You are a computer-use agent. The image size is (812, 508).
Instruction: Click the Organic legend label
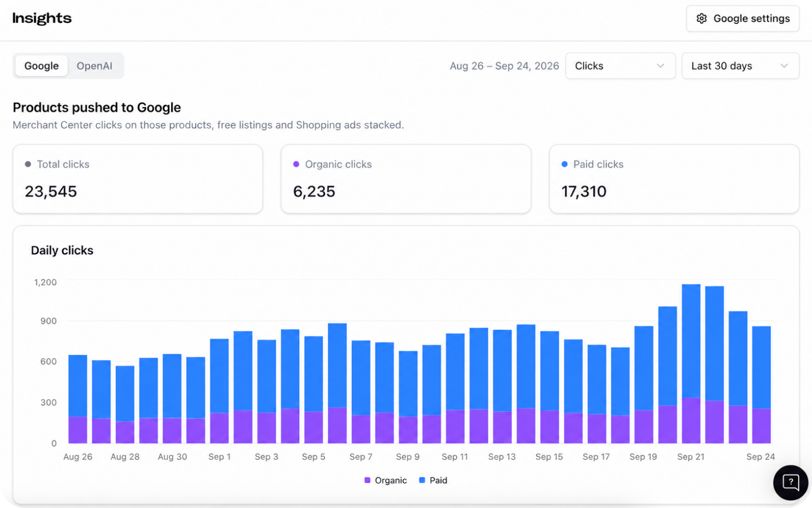(x=391, y=481)
